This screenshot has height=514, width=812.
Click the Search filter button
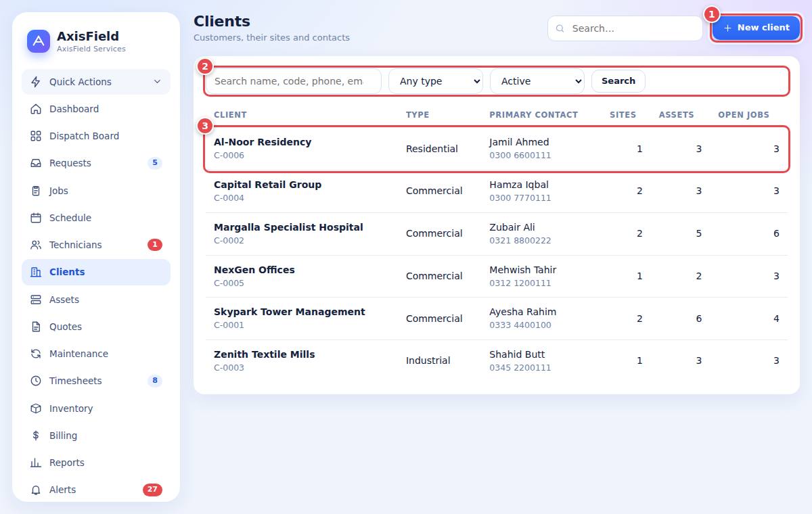click(618, 81)
